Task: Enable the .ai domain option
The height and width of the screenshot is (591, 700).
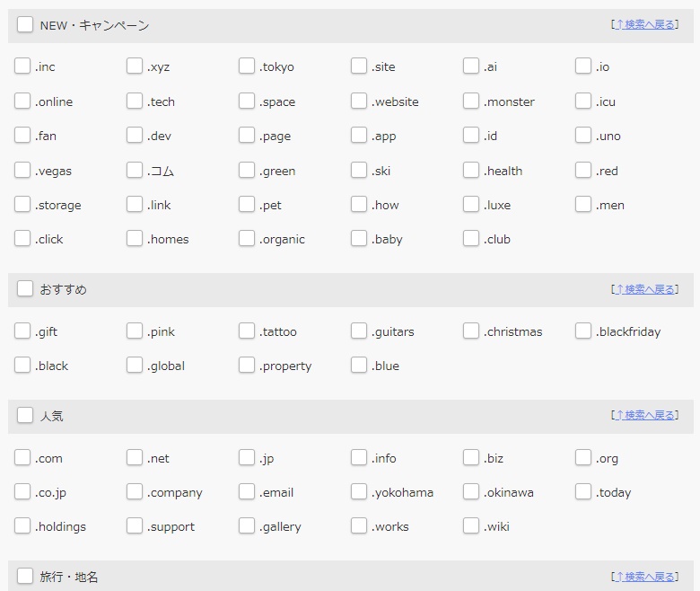Action: pos(471,66)
